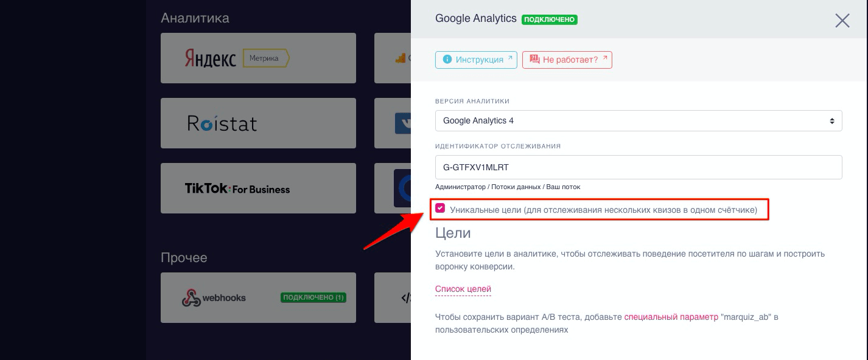The image size is (868, 360).
Task: Click the Не работает? button
Action: 567,60
